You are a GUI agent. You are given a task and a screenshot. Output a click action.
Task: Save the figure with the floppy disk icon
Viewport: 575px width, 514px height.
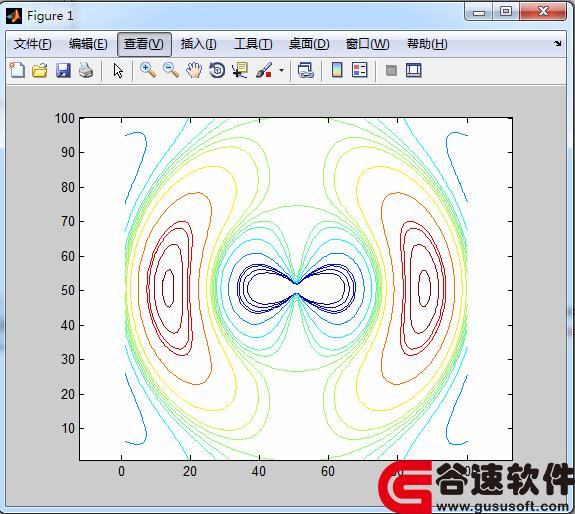tap(63, 70)
